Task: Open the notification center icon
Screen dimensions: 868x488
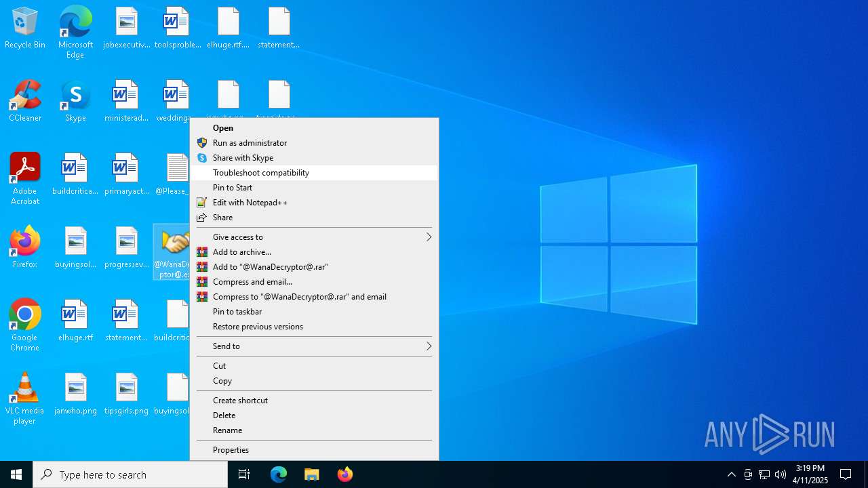Action: 846,474
